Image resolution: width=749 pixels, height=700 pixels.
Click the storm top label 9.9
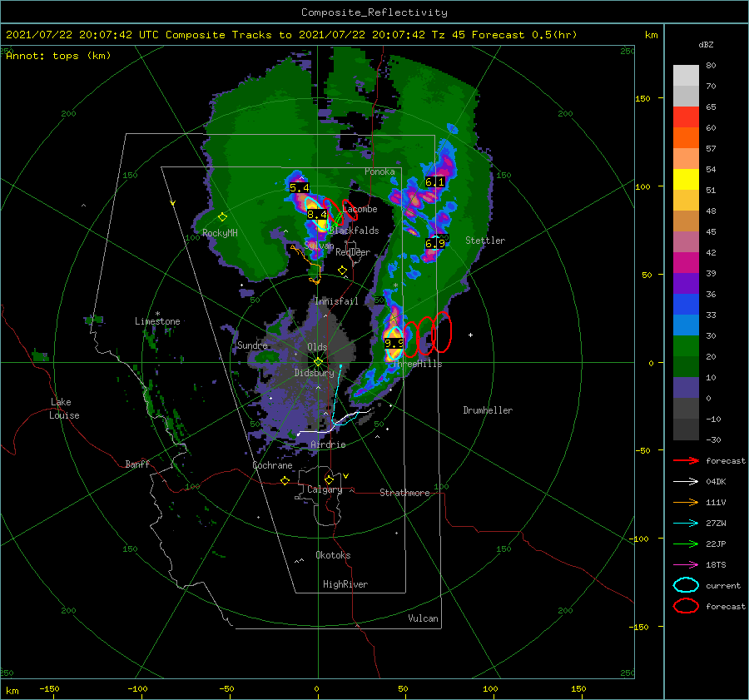coord(394,343)
